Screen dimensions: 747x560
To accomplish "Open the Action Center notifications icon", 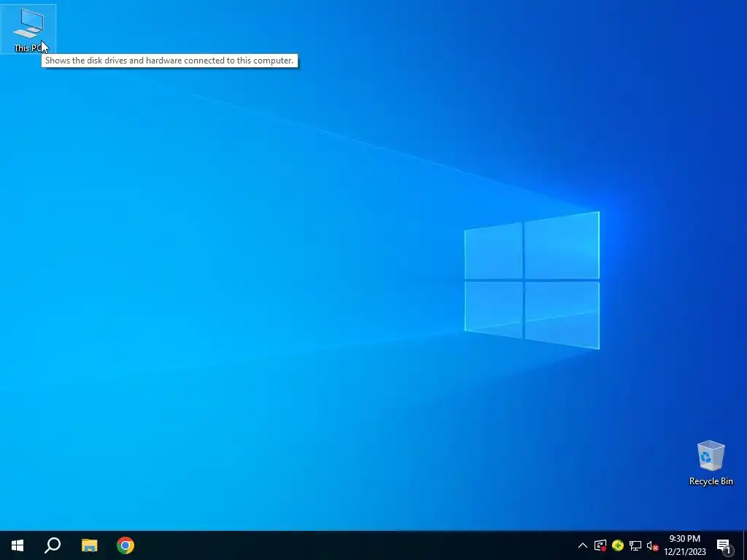I will (x=724, y=545).
